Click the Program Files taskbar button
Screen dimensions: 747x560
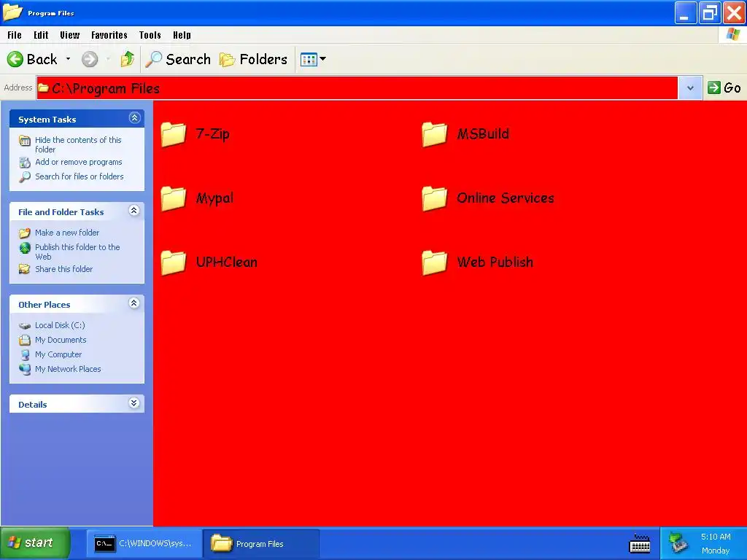(261, 543)
